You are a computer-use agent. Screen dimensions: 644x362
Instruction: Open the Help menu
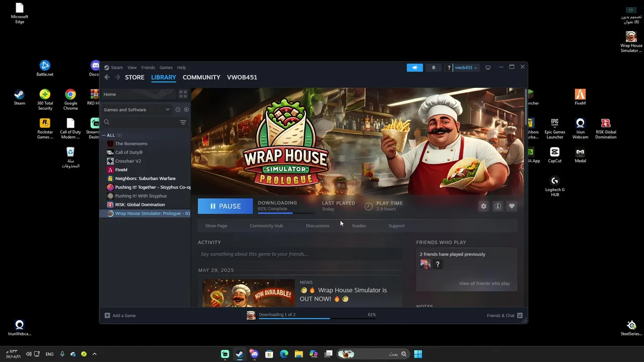click(x=182, y=67)
